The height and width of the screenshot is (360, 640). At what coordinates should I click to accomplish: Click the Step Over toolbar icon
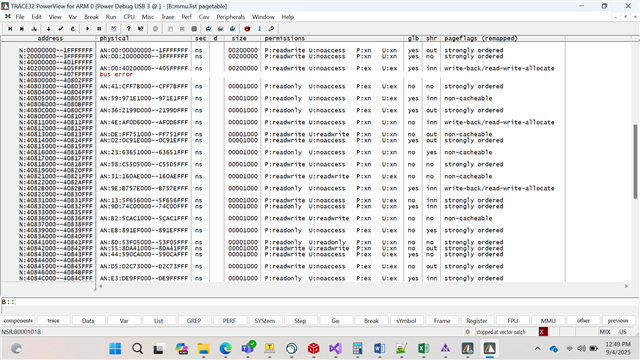point(22,29)
